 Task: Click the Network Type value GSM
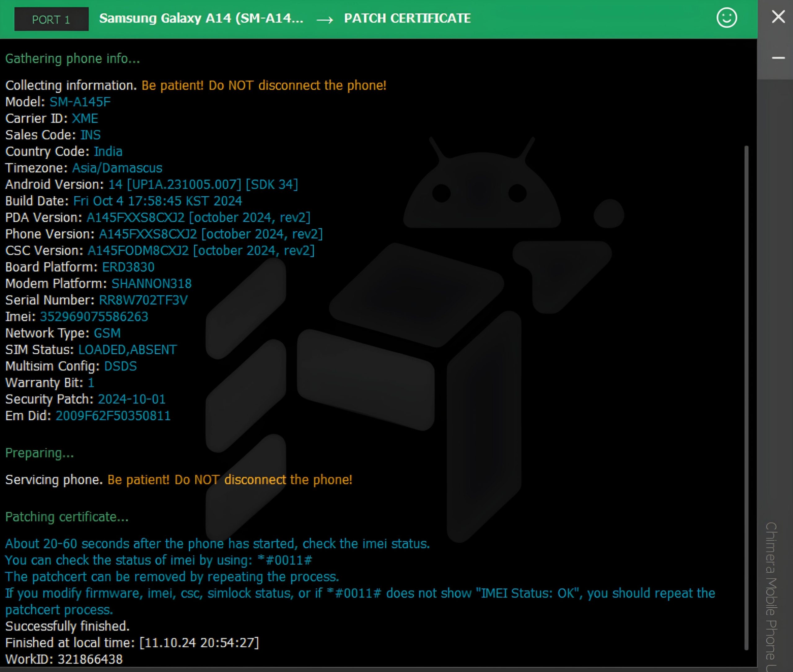click(x=107, y=333)
